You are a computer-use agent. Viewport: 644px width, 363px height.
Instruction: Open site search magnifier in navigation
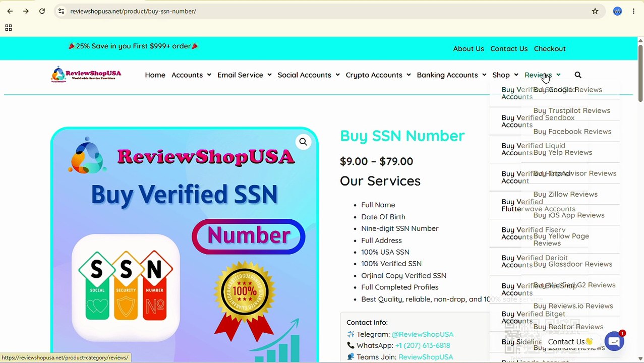[578, 75]
